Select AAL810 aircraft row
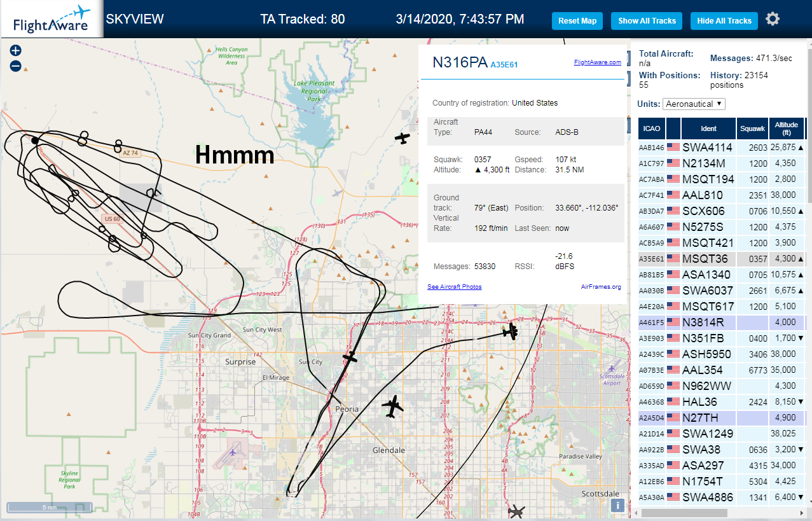 722,195
